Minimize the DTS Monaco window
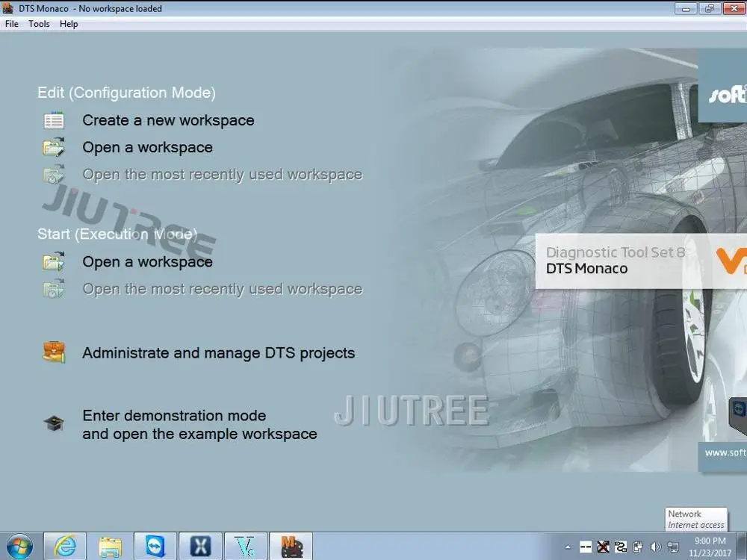Image resolution: width=747 pixels, height=560 pixels. click(x=686, y=8)
